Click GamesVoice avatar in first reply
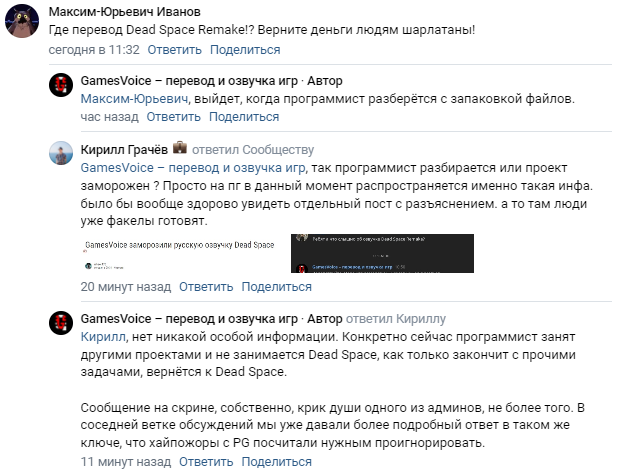The width and height of the screenshot is (631, 475). tap(63, 85)
